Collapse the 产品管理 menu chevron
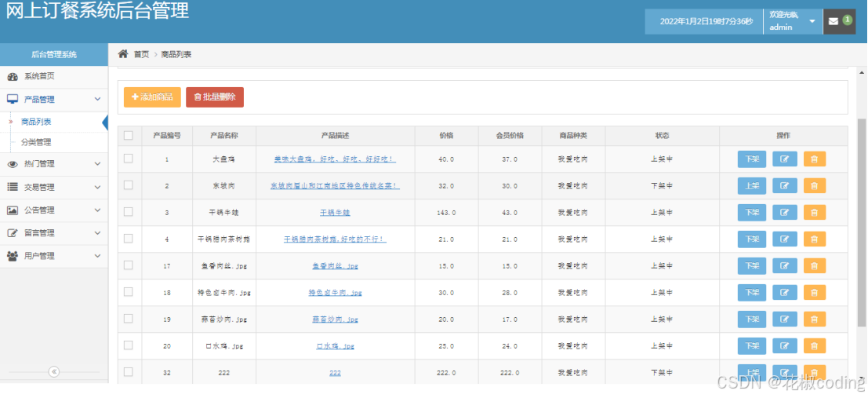This screenshot has width=868, height=398. (x=97, y=99)
